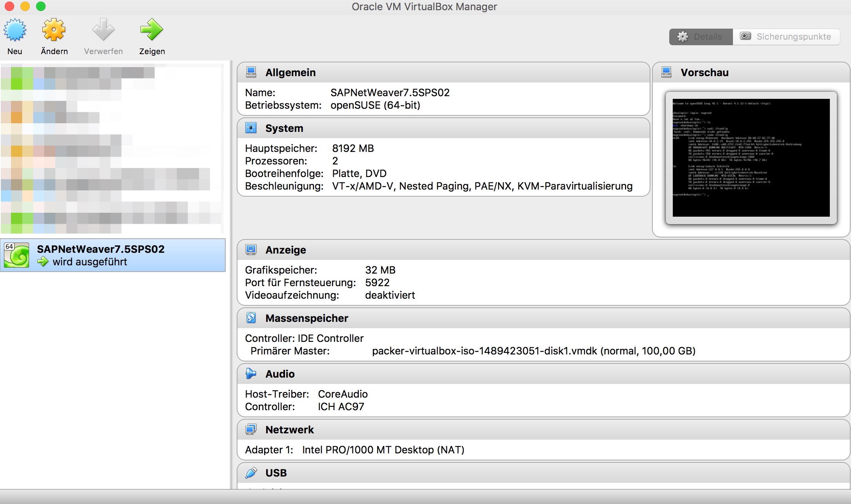
Task: Click the gear icon in Details tab
Action: (683, 37)
